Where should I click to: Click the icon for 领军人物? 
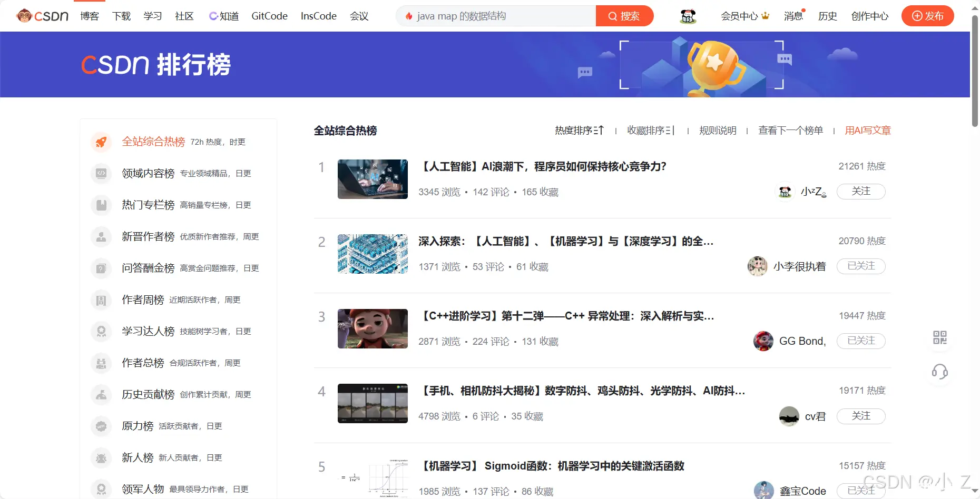[x=101, y=489]
